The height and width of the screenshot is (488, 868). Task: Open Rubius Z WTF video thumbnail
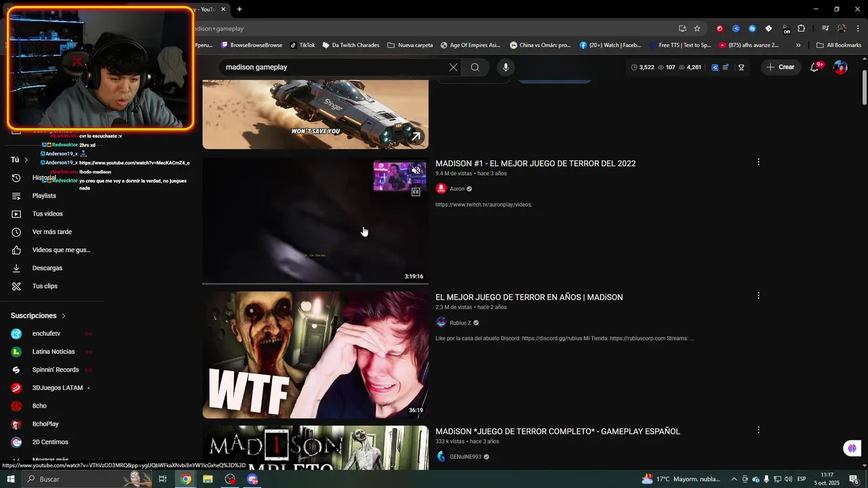[315, 355]
